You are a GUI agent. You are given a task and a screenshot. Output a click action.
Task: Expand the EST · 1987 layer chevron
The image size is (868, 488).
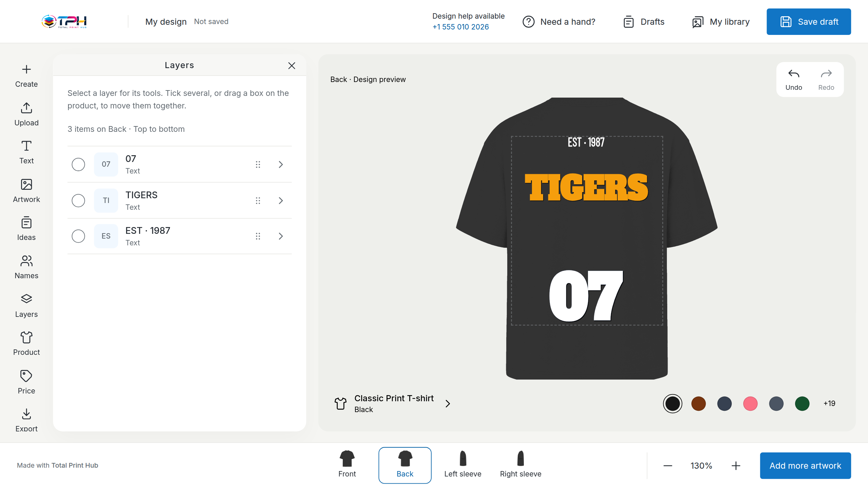[281, 236]
